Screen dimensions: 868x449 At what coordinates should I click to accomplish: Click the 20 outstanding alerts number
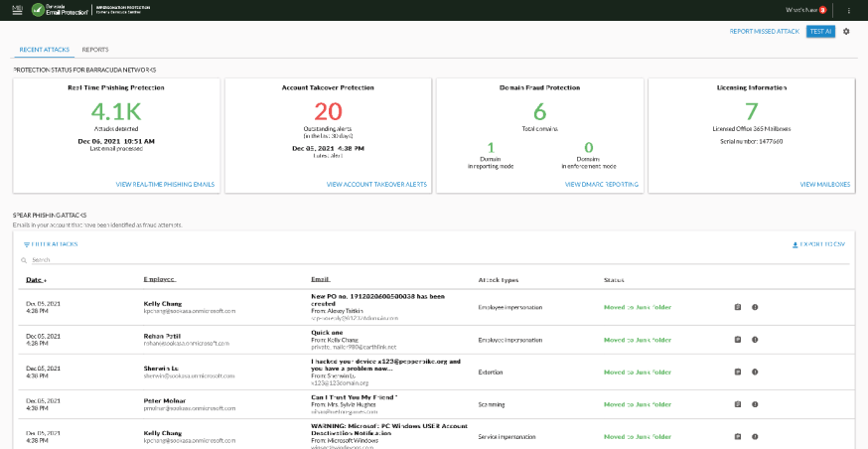329,112
